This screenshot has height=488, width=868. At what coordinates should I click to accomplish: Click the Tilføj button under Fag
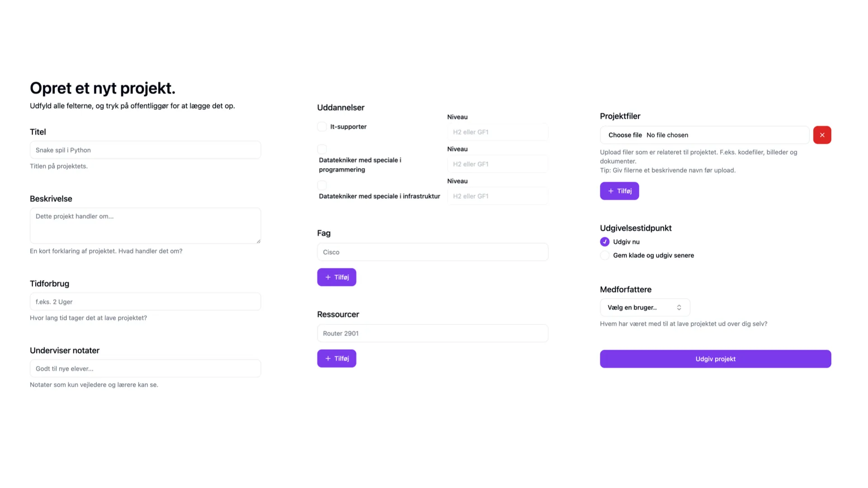pos(336,277)
